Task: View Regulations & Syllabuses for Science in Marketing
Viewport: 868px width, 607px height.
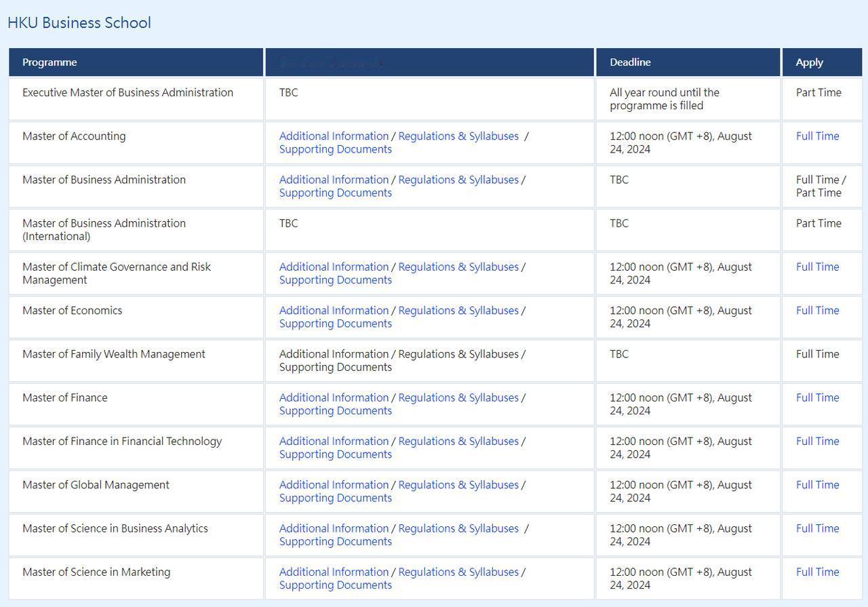Action: (458, 572)
